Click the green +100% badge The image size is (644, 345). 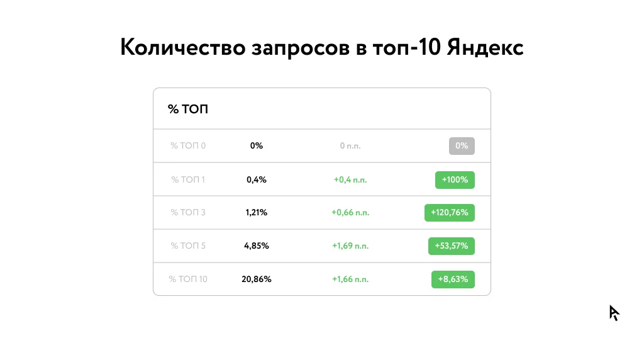455,179
